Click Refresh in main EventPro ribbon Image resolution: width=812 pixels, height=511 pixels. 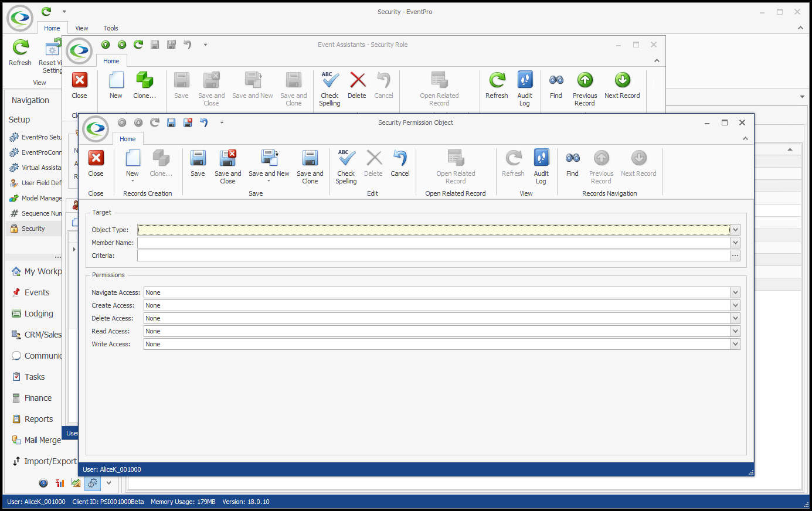coord(21,52)
